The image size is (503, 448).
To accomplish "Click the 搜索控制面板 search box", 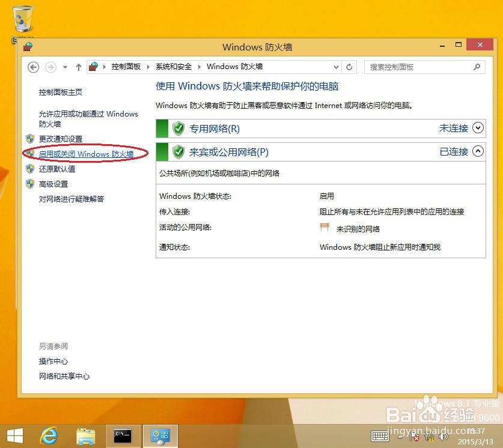I will point(424,67).
